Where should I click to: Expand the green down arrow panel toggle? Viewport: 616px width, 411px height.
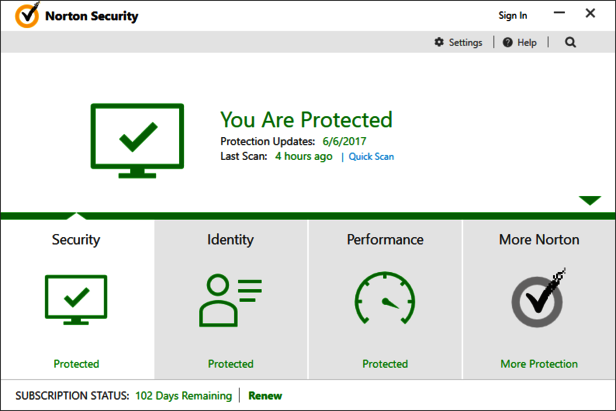590,200
